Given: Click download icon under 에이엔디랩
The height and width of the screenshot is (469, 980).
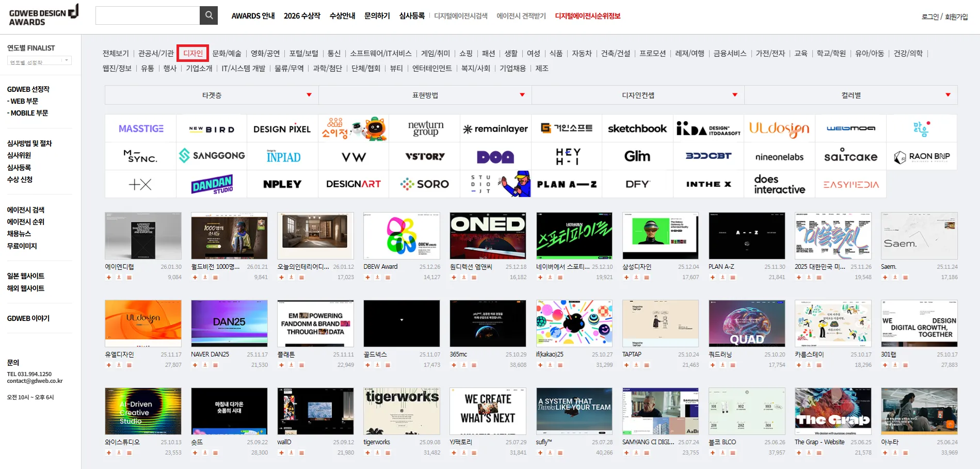Looking at the screenshot, I should point(119,278).
